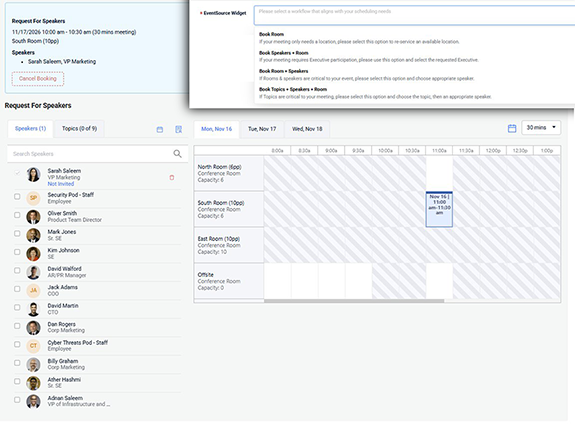Click the date picker calendar icon beside 30 mins
This screenshot has height=425, width=575.
(x=512, y=128)
